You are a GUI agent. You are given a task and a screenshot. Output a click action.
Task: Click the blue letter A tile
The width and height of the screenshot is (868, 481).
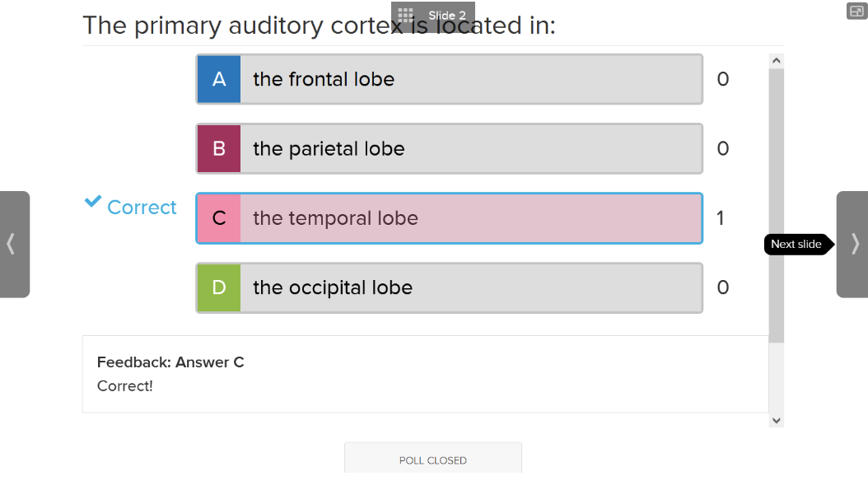point(219,79)
